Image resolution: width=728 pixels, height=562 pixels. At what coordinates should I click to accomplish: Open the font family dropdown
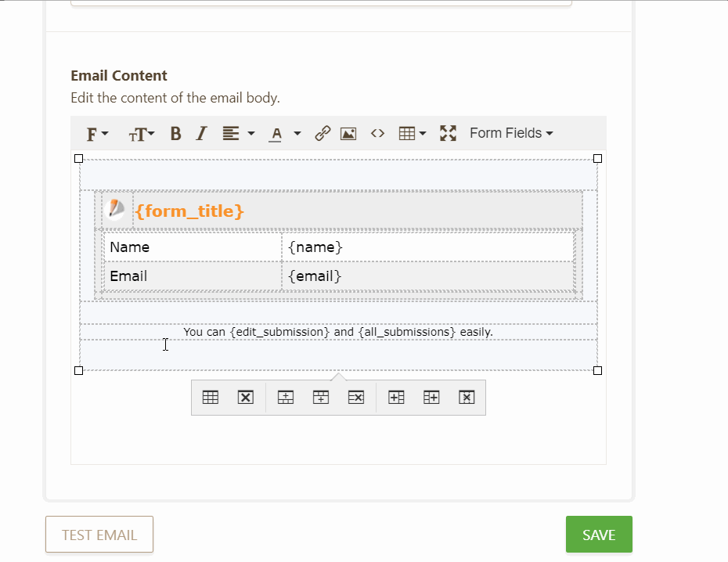[x=97, y=134]
